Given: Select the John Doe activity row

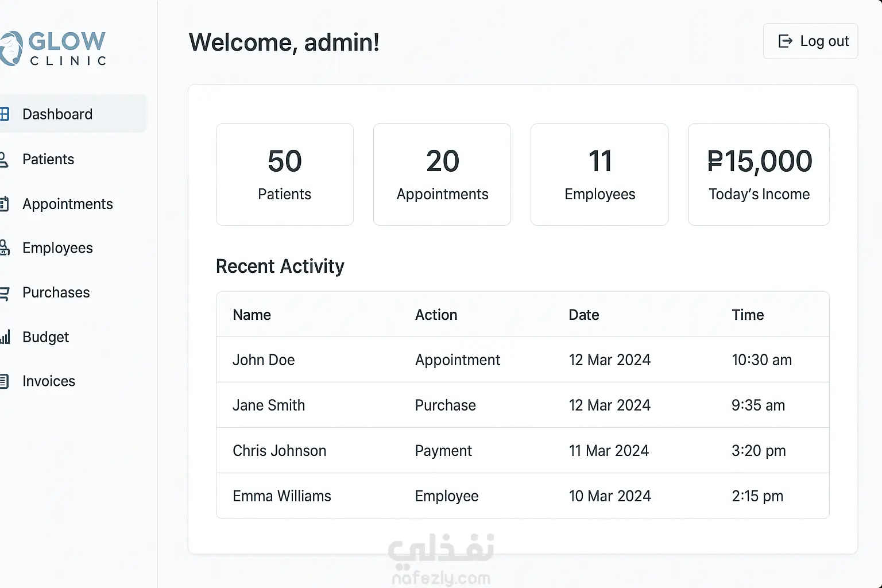Looking at the screenshot, I should click(x=523, y=359).
